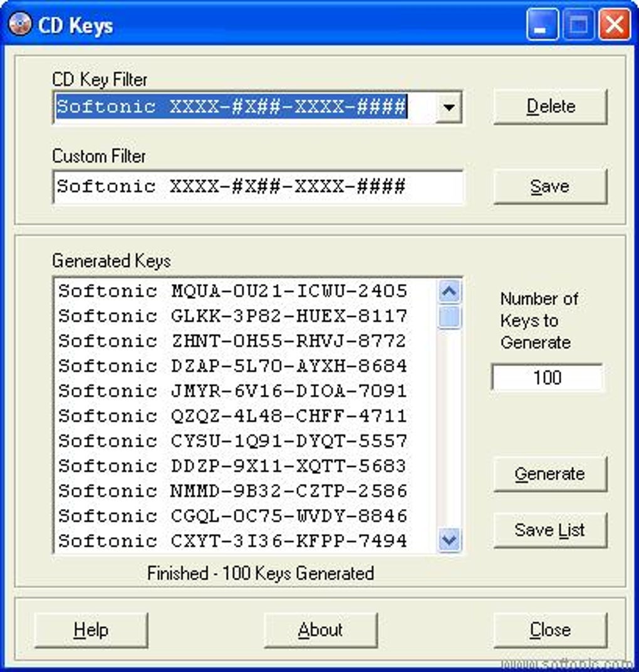This screenshot has height=672, width=639.
Task: Close the CD Keys window with X
Action: pos(615,24)
